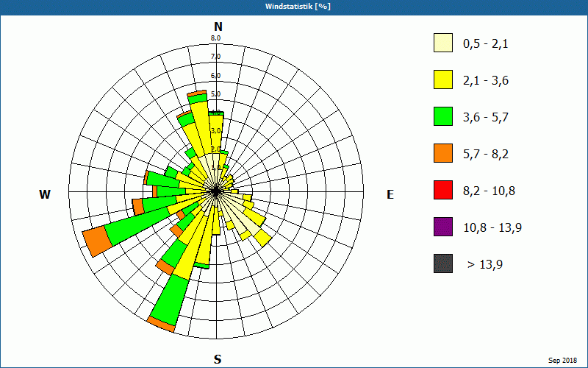
Task: Click the legend label 10,8 - 13,9
Action: pyautogui.click(x=492, y=228)
